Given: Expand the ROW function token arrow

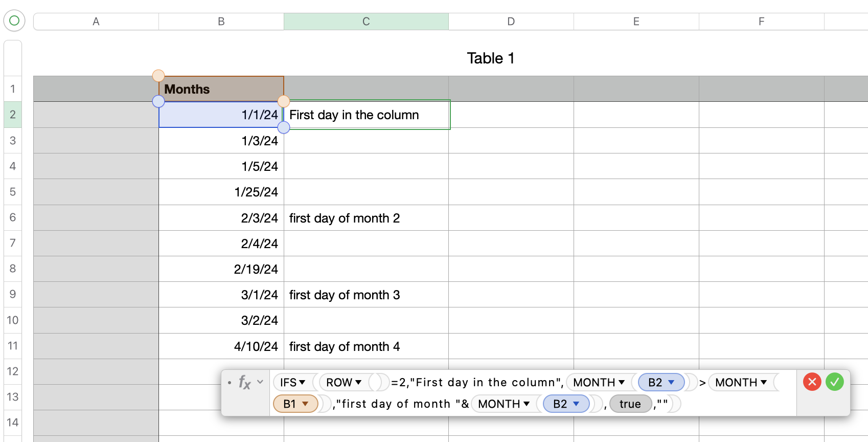Looking at the screenshot, I should [x=358, y=382].
